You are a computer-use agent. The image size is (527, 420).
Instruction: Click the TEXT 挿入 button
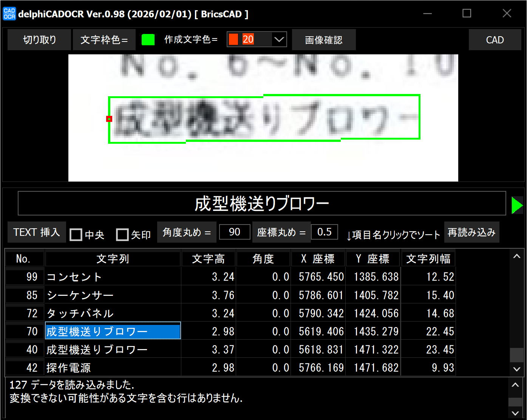37,232
